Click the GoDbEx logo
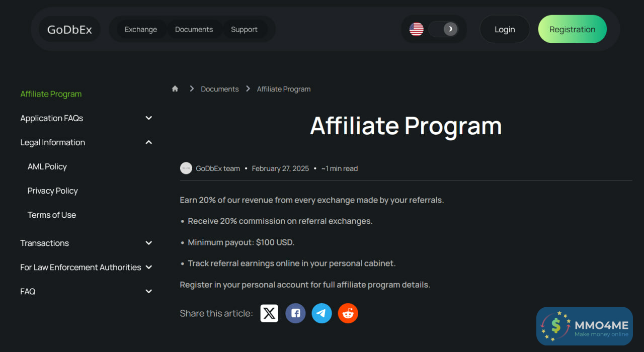 tap(69, 29)
